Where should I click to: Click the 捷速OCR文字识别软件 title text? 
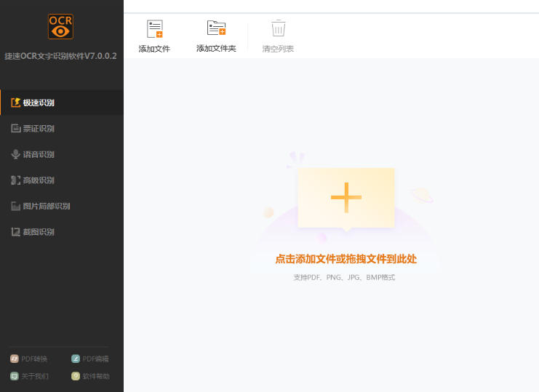click(60, 56)
